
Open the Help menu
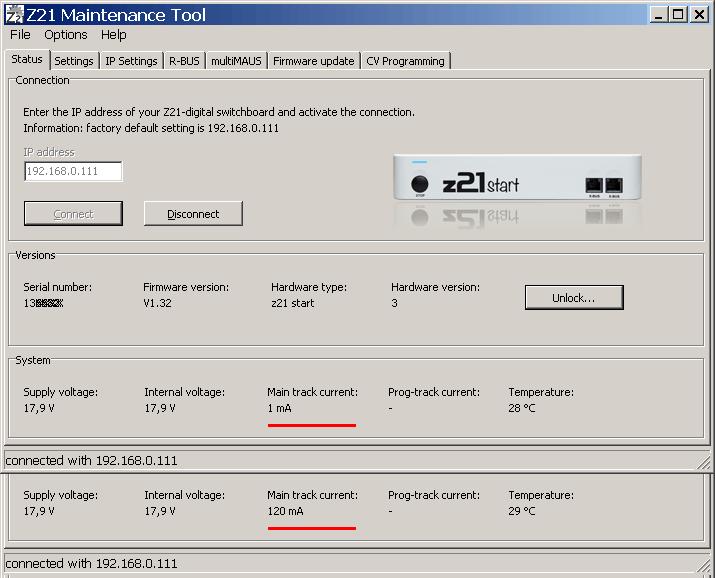(x=114, y=35)
